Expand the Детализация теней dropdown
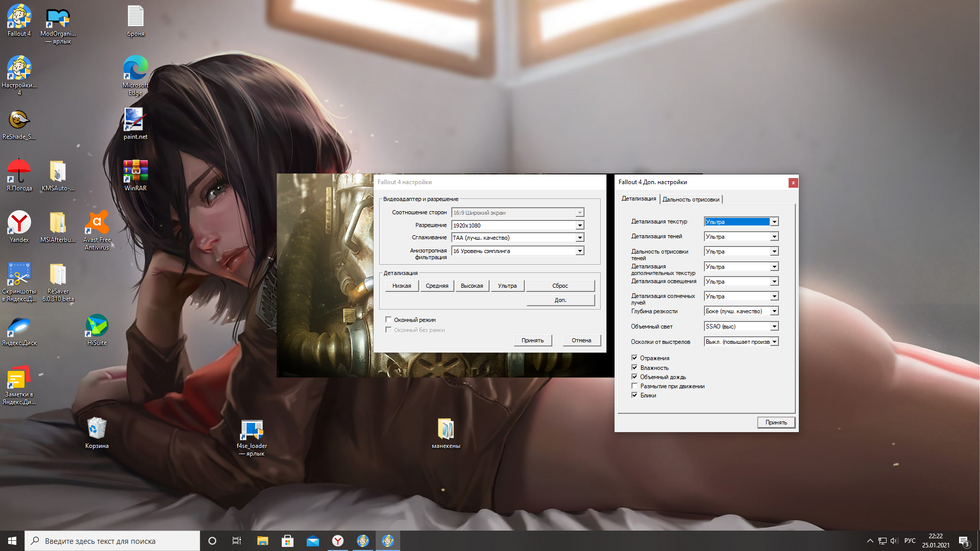This screenshot has width=980, height=551. pyautogui.click(x=774, y=237)
